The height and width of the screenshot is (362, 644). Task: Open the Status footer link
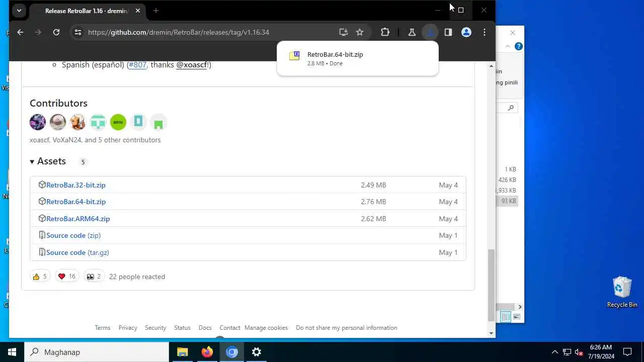click(182, 328)
